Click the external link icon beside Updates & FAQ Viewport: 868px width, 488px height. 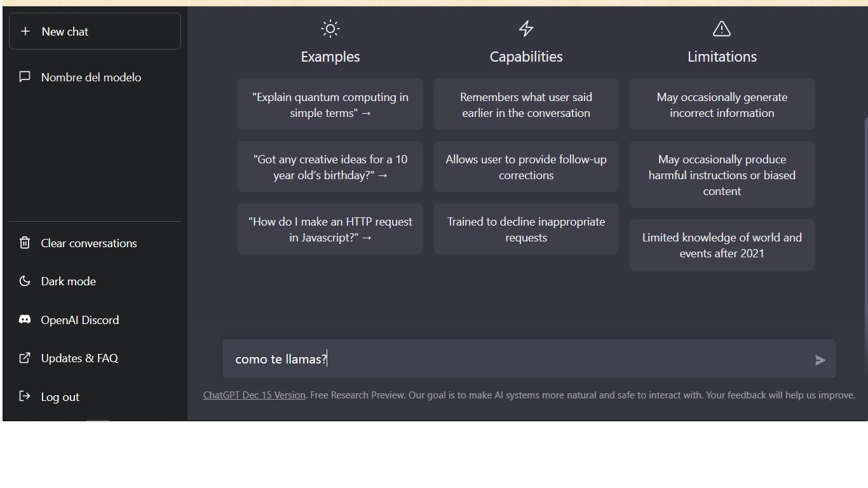tap(25, 358)
